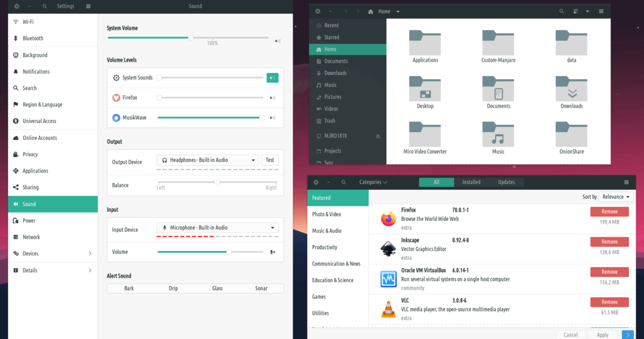Select the Glass alert sound
The height and width of the screenshot is (339, 644).
(217, 288)
